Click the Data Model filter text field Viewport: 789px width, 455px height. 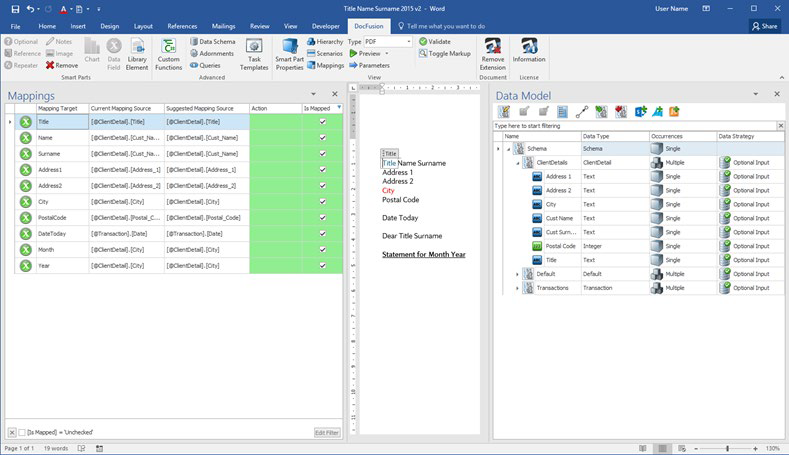point(635,126)
